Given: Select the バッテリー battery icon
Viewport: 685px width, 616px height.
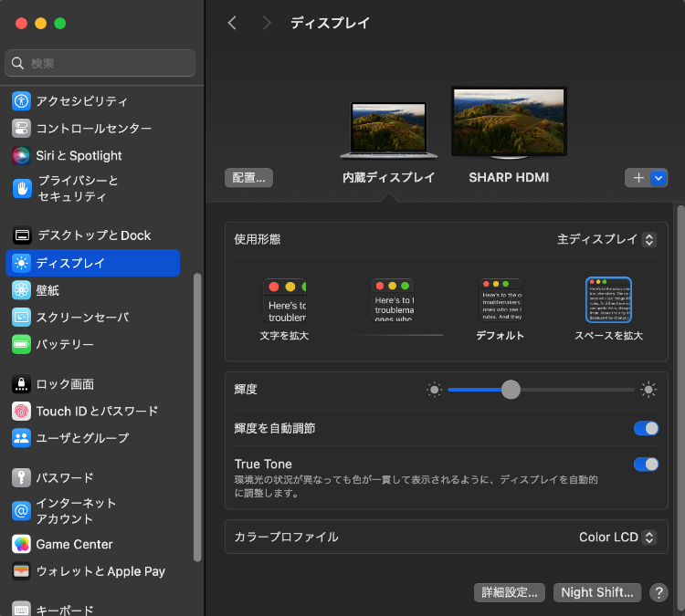Looking at the screenshot, I should (21, 344).
